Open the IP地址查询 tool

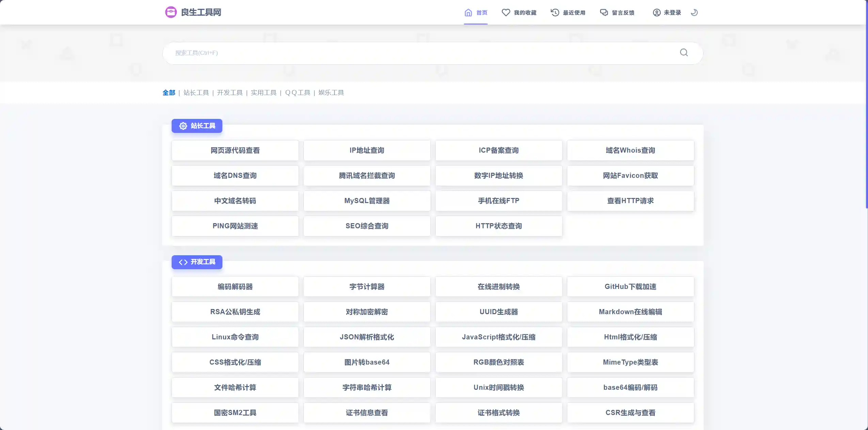(x=366, y=150)
